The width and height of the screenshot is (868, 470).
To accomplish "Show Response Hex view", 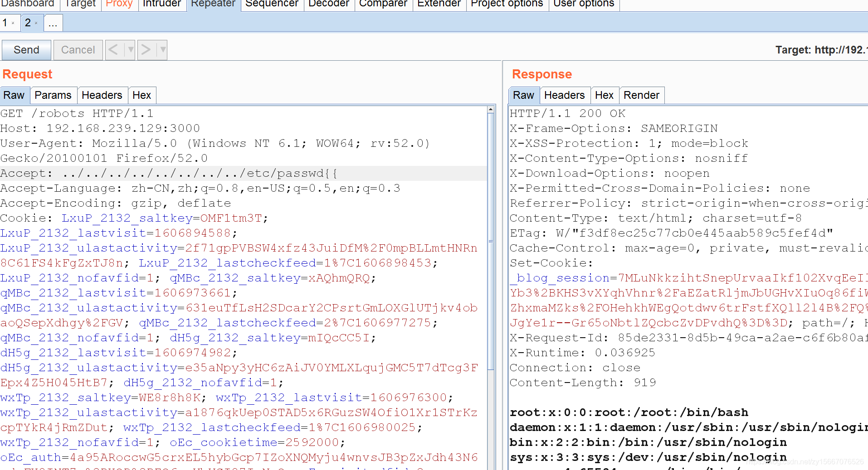I will [605, 96].
